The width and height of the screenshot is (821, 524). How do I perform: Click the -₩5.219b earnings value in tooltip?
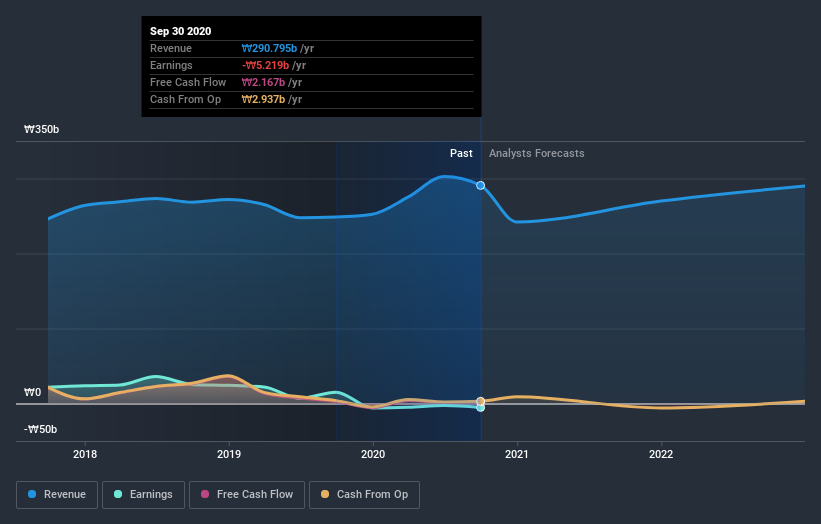pyautogui.click(x=265, y=65)
